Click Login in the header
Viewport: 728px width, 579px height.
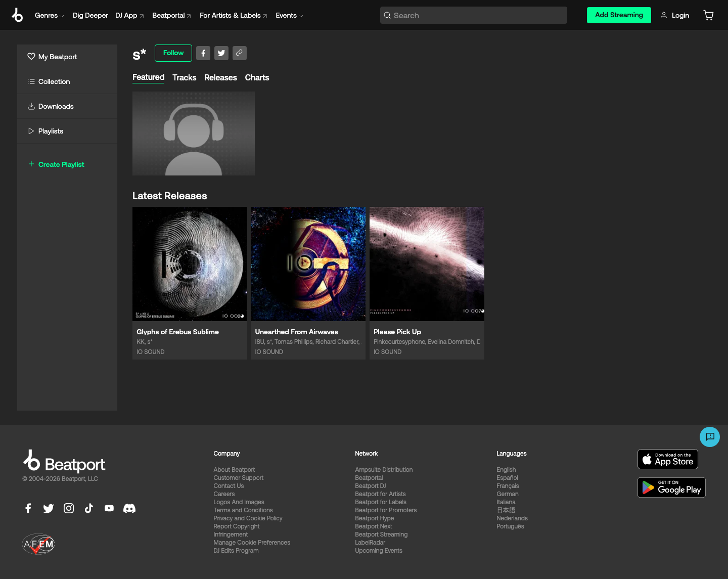coord(675,16)
